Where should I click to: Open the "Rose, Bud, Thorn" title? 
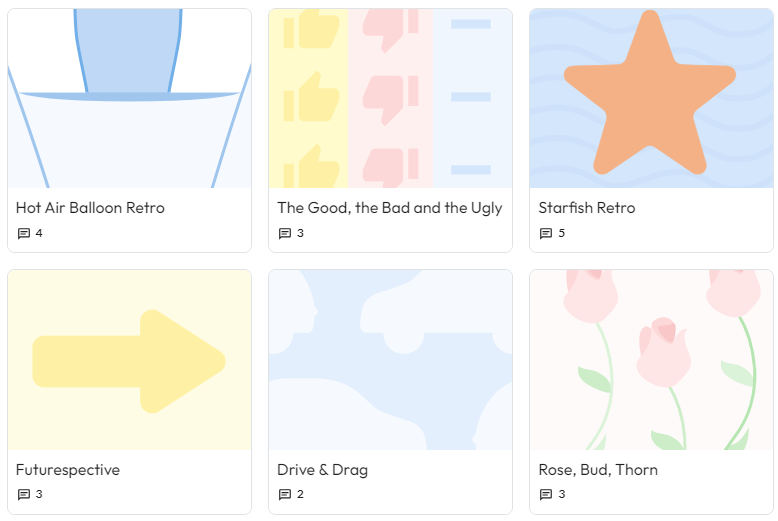click(x=598, y=470)
